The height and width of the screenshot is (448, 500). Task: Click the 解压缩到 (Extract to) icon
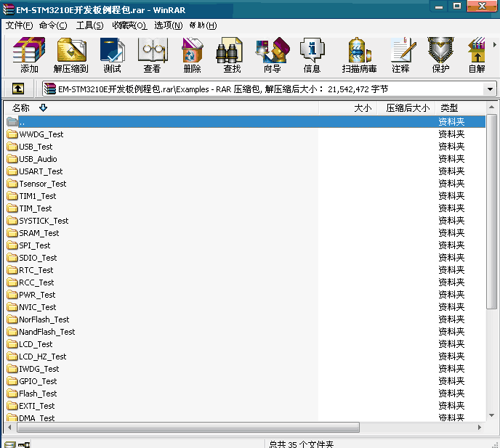pyautogui.click(x=71, y=54)
